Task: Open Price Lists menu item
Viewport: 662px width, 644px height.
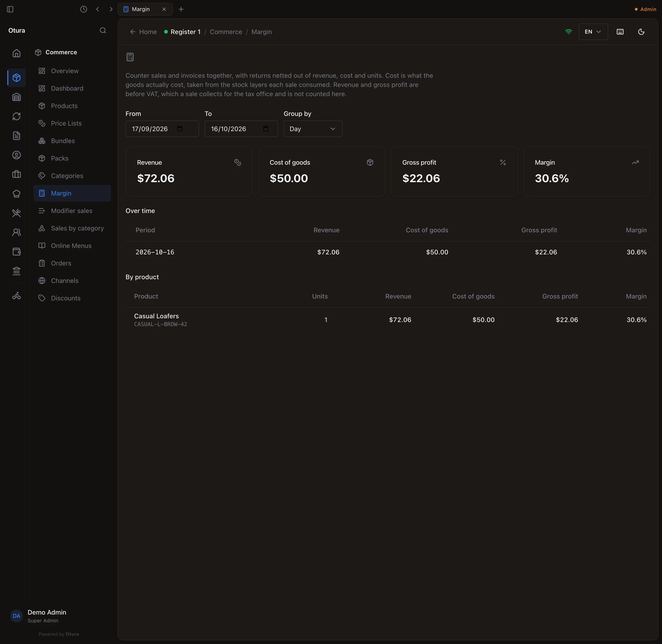Action: pyautogui.click(x=72, y=124)
